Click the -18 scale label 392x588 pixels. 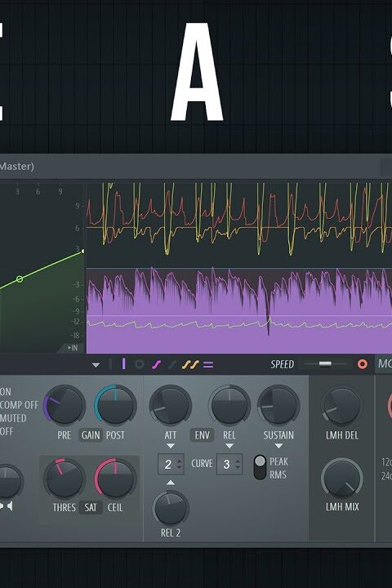pos(76,336)
